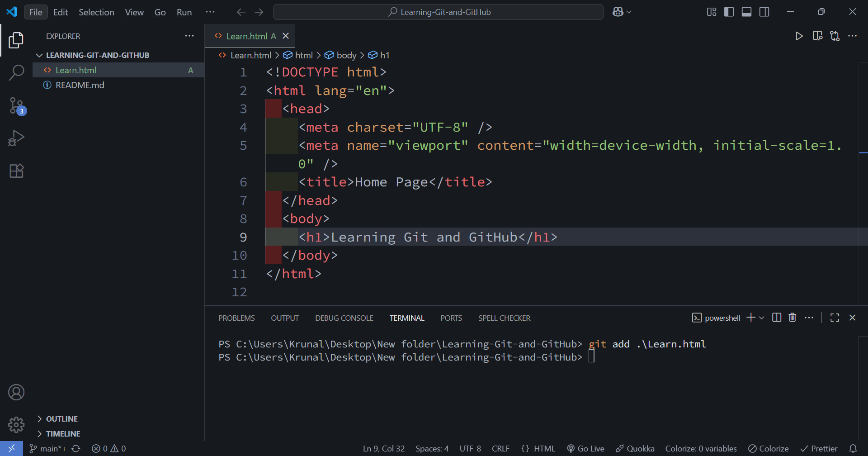Open the launch profile dropdown next to plus
868x456 pixels.
pos(762,318)
